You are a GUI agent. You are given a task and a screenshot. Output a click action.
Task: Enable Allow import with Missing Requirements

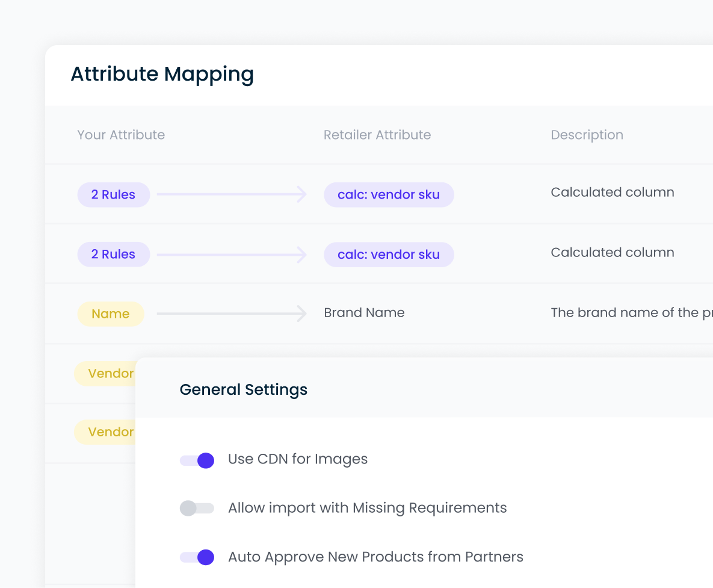click(x=197, y=509)
